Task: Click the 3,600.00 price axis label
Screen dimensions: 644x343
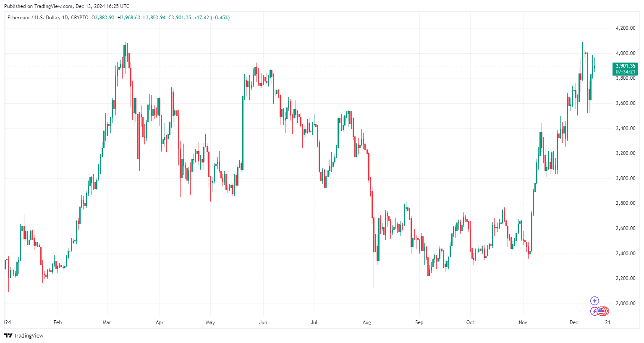Action: coord(626,103)
